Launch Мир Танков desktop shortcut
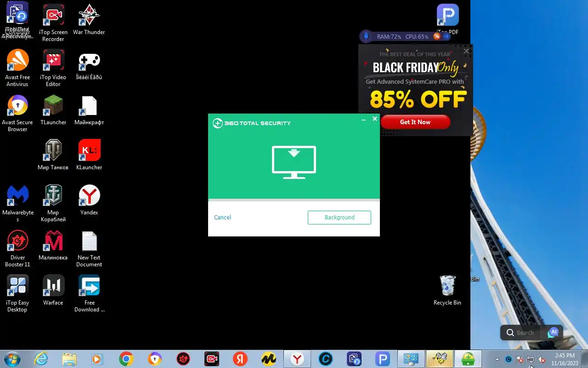 [53, 155]
